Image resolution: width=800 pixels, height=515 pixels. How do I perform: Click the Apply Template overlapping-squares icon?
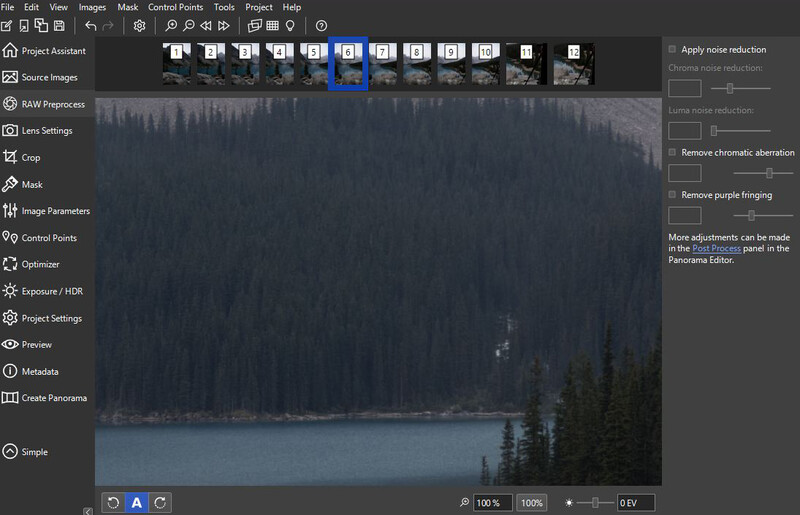41,25
